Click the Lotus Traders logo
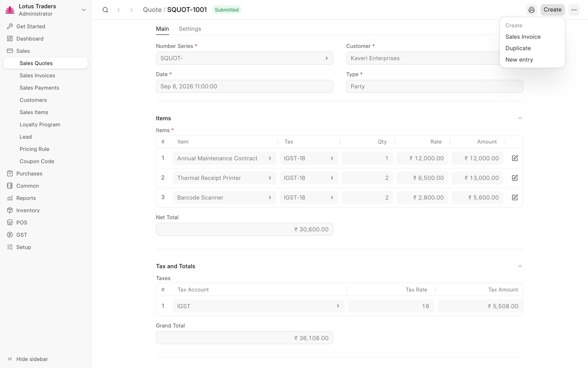This screenshot has height=368, width=588. [x=10, y=10]
